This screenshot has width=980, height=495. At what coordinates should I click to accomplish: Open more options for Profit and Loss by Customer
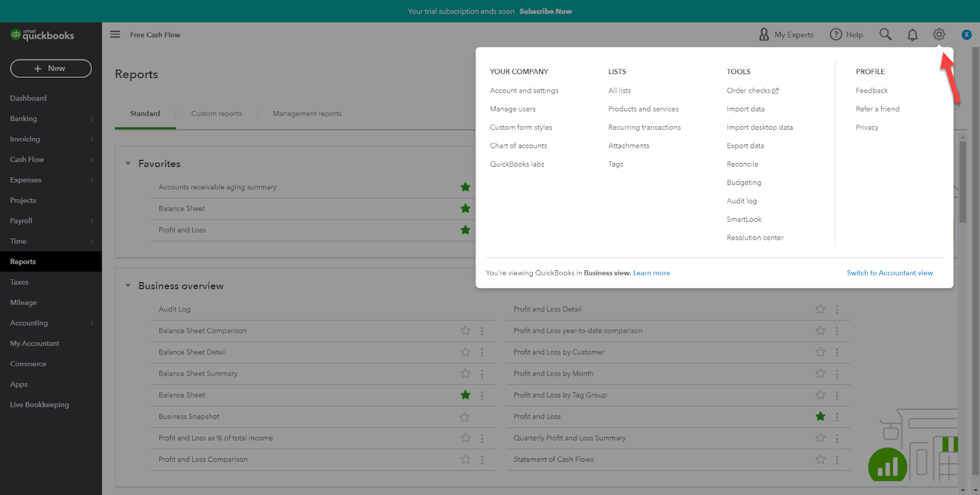click(837, 352)
